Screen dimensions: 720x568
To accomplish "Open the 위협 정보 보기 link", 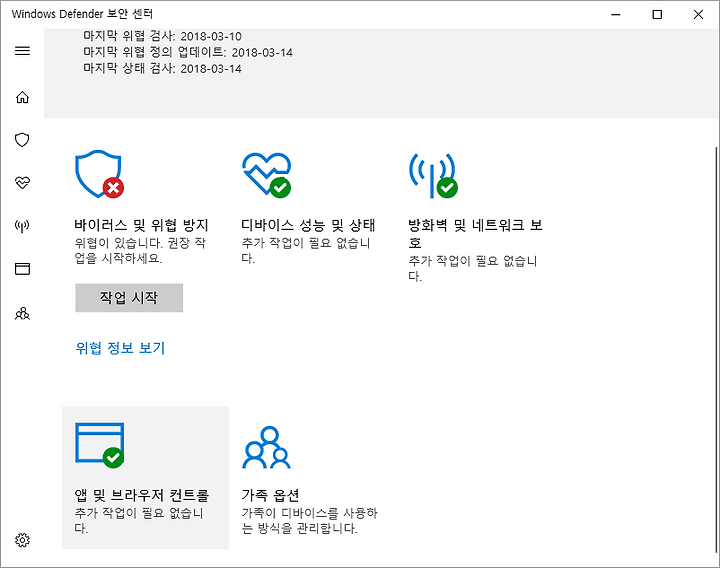I will (x=120, y=348).
